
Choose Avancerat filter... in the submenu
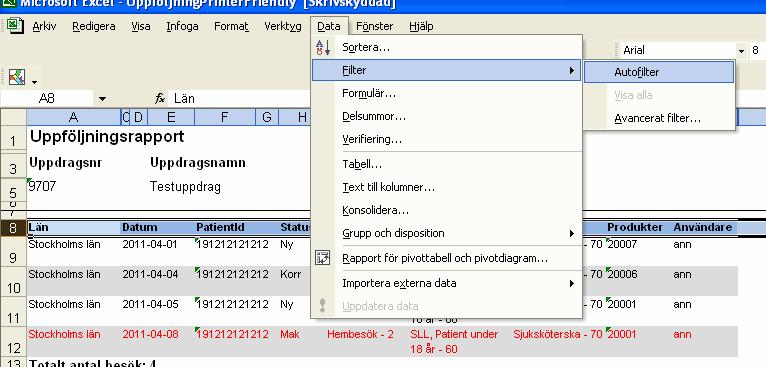pyautogui.click(x=659, y=118)
